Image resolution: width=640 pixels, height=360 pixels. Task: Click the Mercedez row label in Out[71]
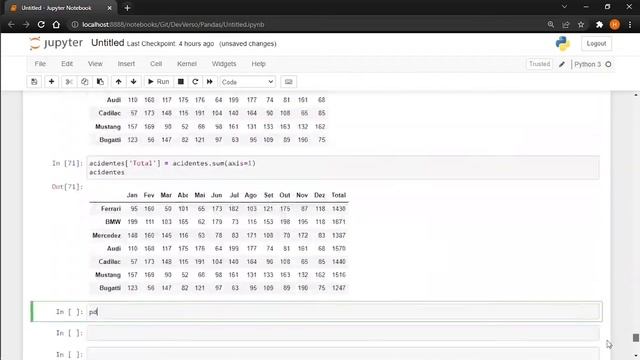pyautogui.click(x=106, y=235)
